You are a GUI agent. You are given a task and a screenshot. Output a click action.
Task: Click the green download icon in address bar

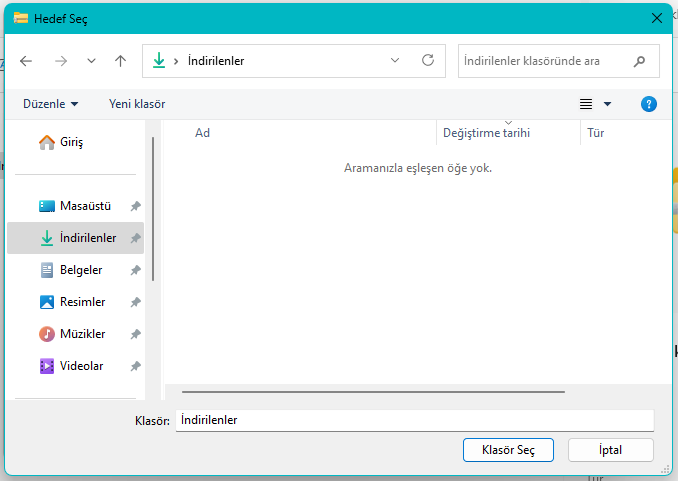click(159, 61)
